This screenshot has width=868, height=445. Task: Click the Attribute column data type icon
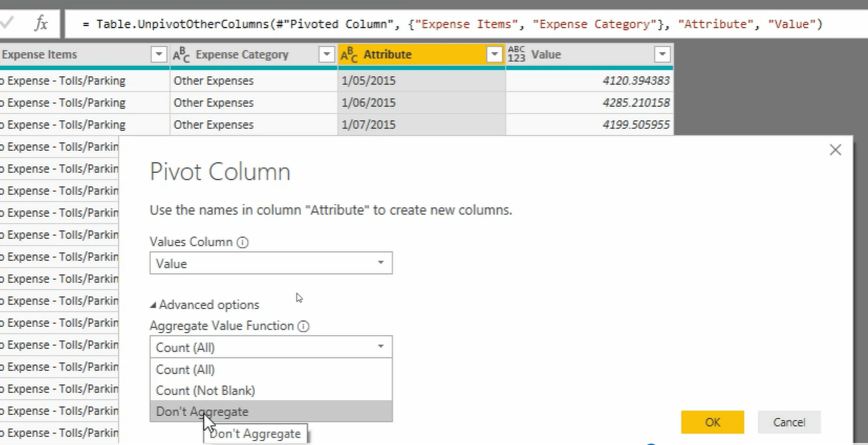(350, 55)
